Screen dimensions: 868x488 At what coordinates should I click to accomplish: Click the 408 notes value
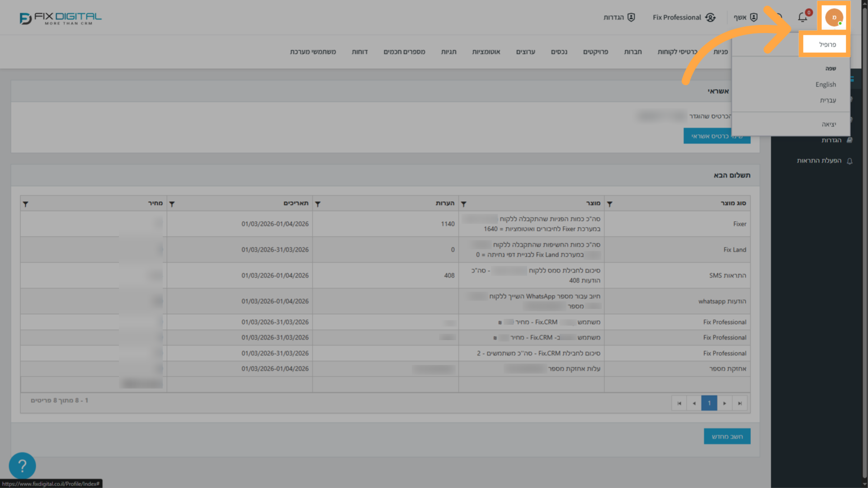point(449,275)
